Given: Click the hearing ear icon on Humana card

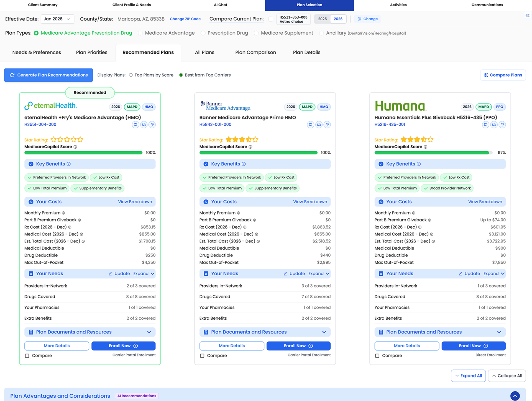Looking at the screenshot, I should (502, 125).
